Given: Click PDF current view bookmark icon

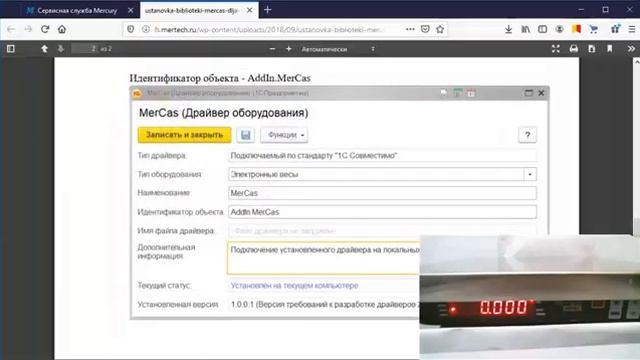Looking at the screenshot, I should pos(610,49).
